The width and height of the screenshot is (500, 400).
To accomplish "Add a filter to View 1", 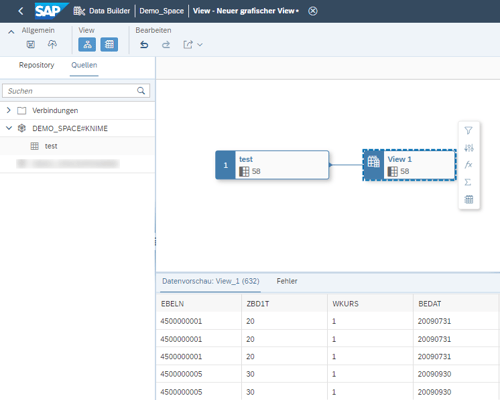I will 469,130.
